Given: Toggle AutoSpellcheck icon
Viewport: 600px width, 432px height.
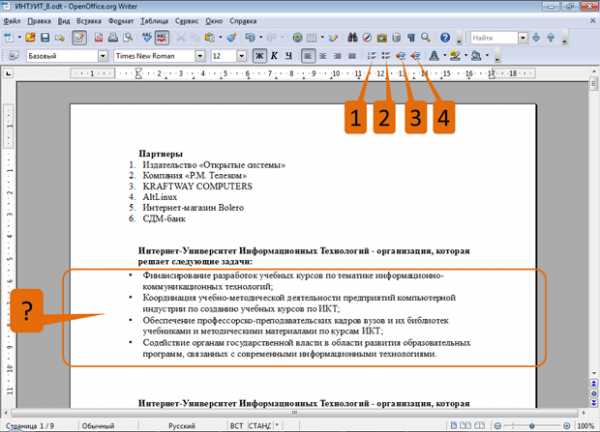Looking at the screenshot, I should click(x=162, y=37).
